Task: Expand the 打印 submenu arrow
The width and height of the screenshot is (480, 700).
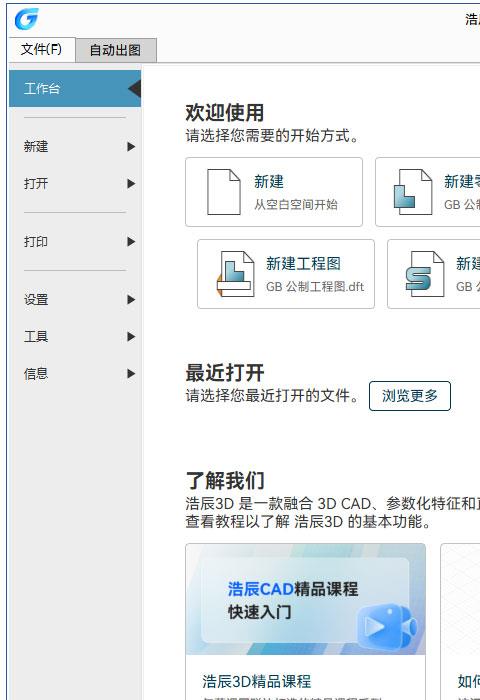Action: pyautogui.click(x=131, y=242)
